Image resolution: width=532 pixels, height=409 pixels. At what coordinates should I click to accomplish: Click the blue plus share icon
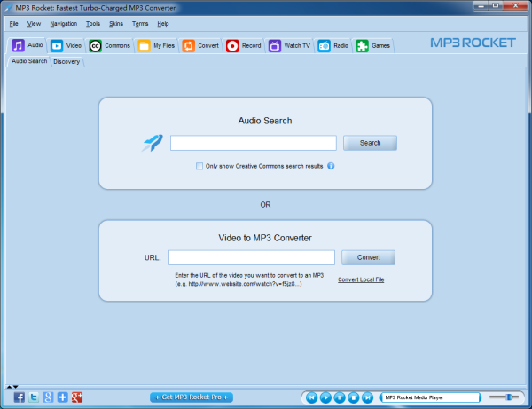pos(62,397)
